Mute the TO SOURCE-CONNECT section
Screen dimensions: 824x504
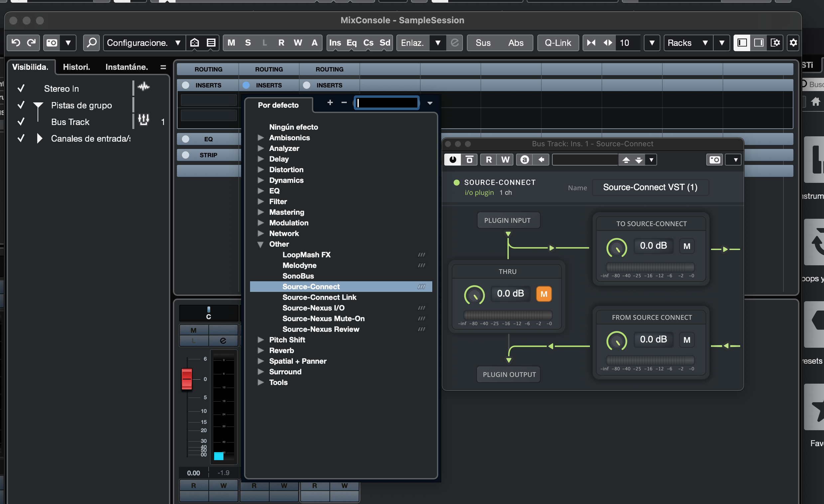[687, 246]
